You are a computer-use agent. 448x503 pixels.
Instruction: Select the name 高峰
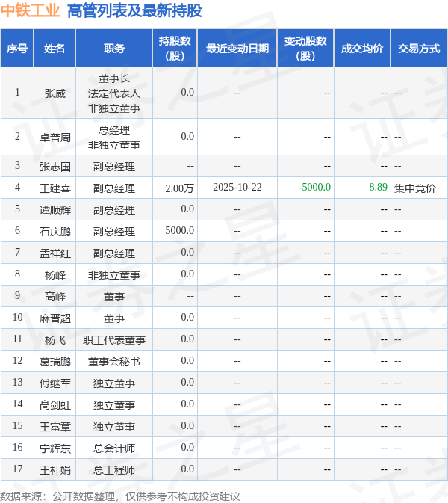coord(55,297)
